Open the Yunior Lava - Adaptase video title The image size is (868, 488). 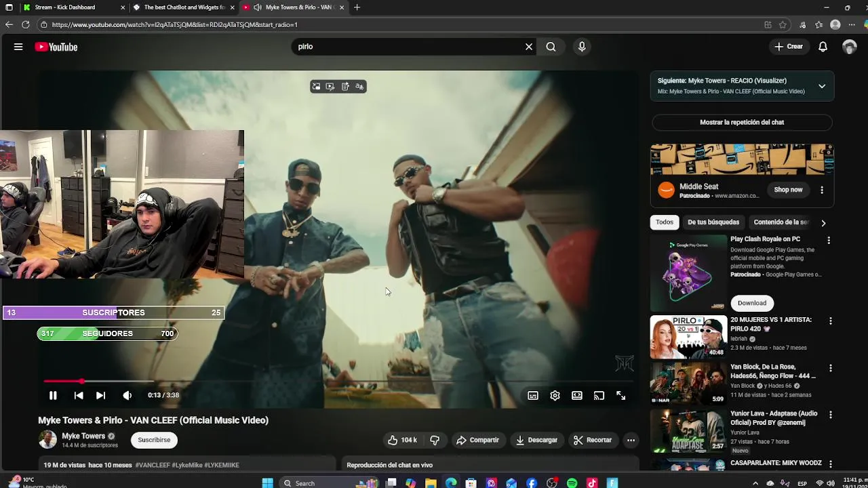pyautogui.click(x=774, y=418)
